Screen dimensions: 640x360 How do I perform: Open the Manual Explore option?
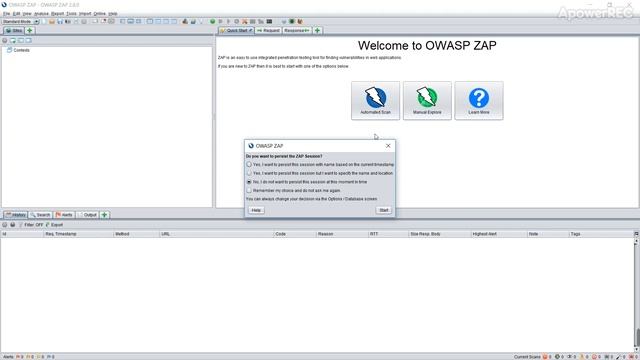coord(427,100)
